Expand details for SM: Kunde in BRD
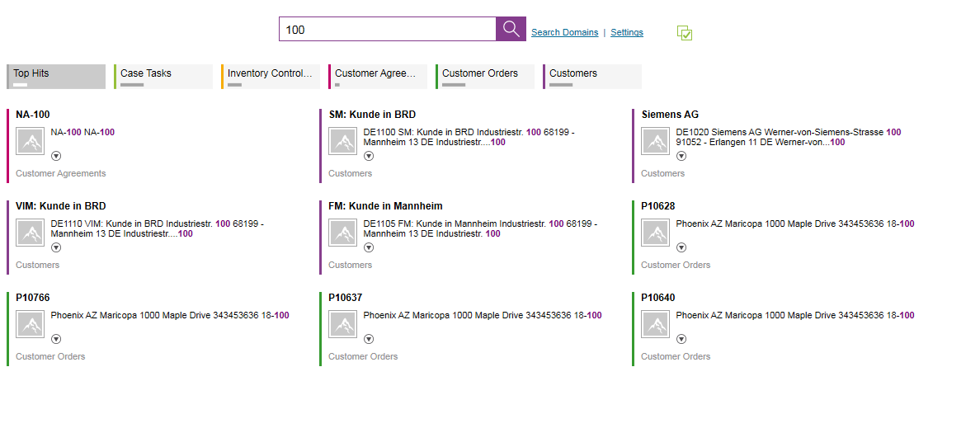The width and height of the screenshot is (980, 447). tap(369, 156)
